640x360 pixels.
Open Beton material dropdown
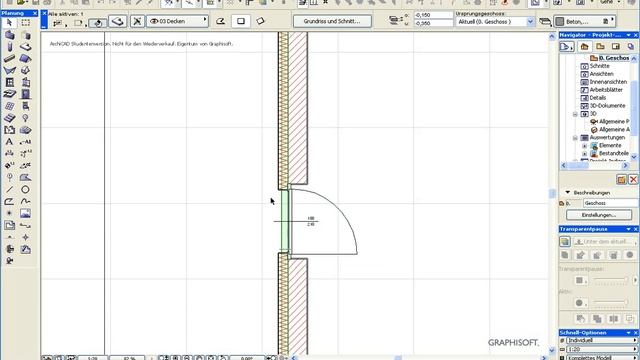[584, 22]
